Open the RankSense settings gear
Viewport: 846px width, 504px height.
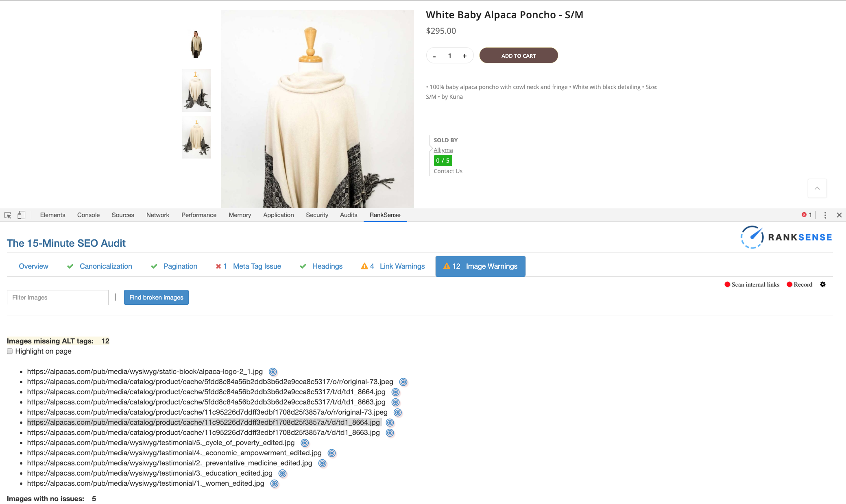(x=823, y=284)
